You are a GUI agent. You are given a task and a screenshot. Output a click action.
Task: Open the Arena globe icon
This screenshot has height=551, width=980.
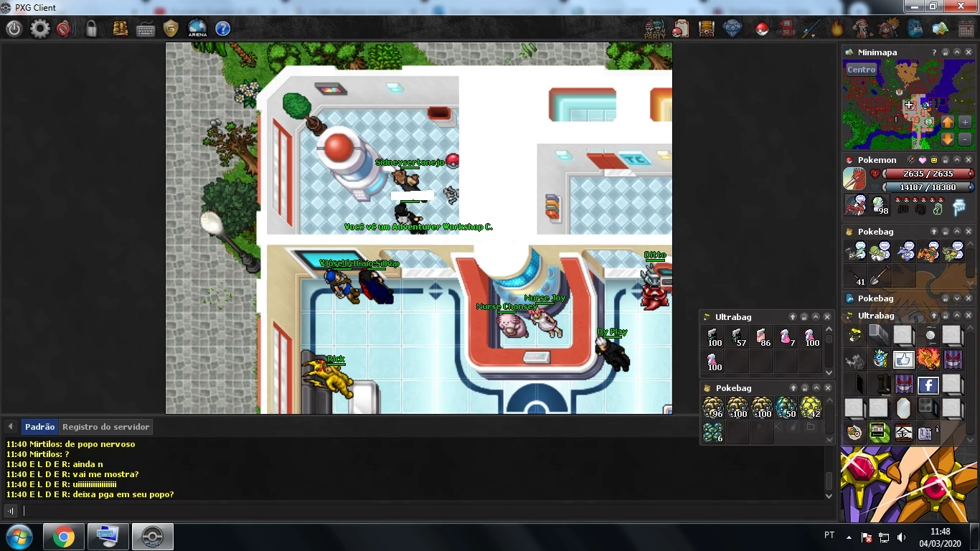pyautogui.click(x=197, y=29)
